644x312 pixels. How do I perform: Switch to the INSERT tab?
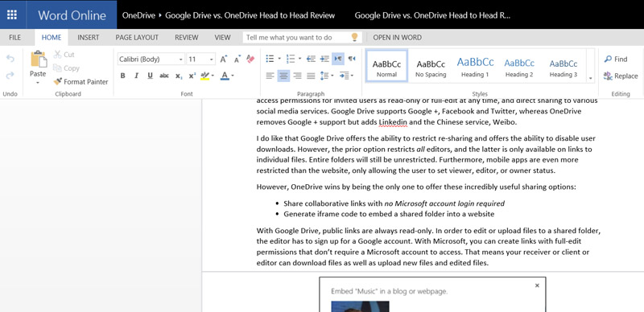(89, 37)
